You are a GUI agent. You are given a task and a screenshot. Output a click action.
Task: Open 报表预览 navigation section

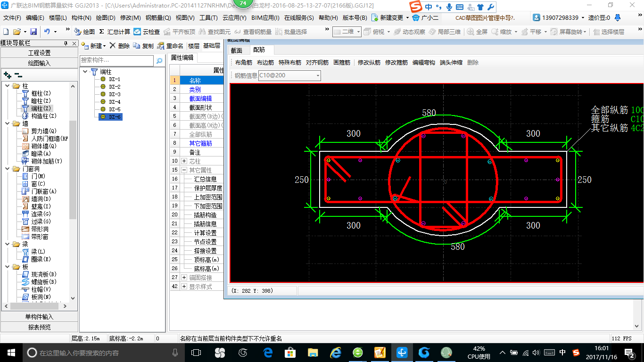[39, 327]
